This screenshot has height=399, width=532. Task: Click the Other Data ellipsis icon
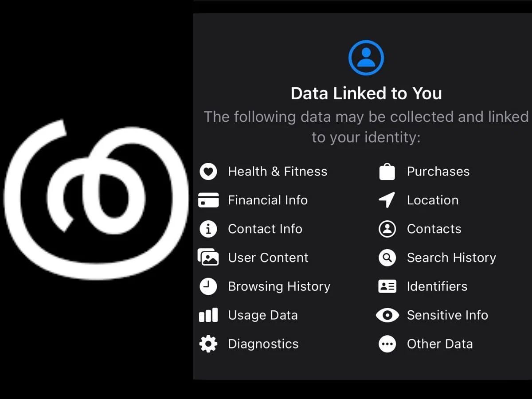pyautogui.click(x=387, y=344)
